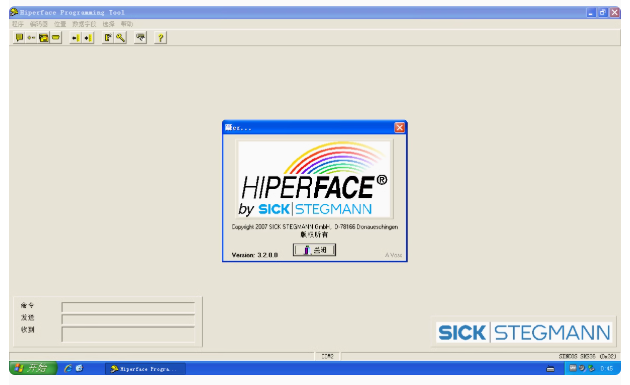The width and height of the screenshot is (630, 385).
Task: Open the first menu in menu bar
Action: pos(18,24)
